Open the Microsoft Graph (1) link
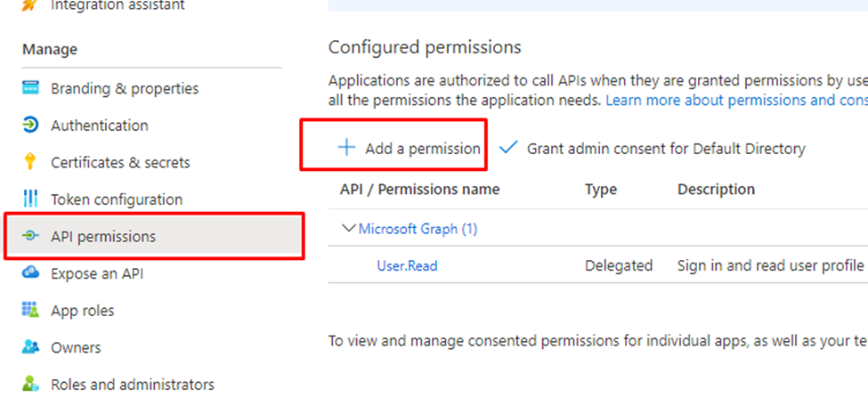The image size is (868, 406). pyautogui.click(x=418, y=229)
